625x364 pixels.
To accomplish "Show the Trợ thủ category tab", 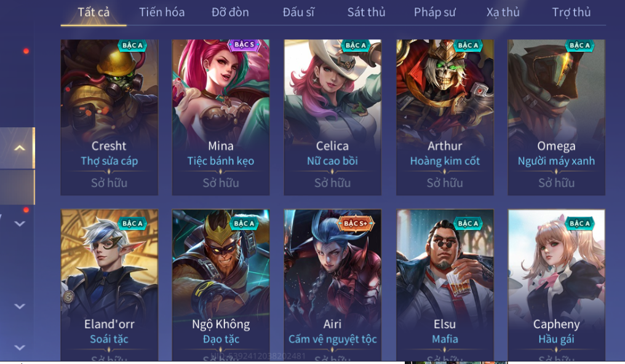I will click(571, 12).
